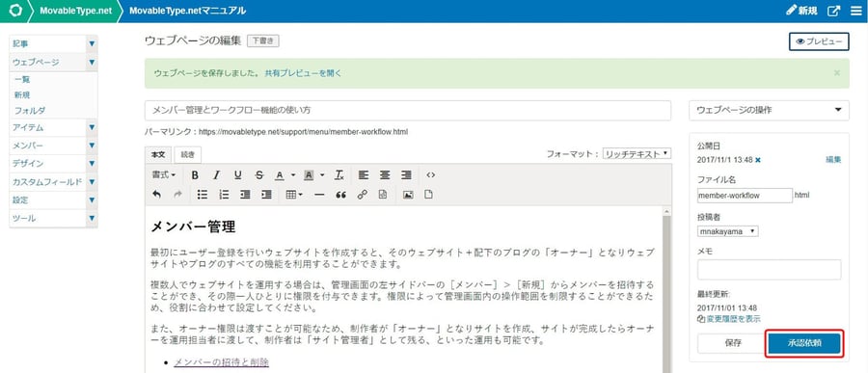This screenshot has width=868, height=373.
Task: Open the 投稿者 mnakayama select
Action: tap(728, 231)
